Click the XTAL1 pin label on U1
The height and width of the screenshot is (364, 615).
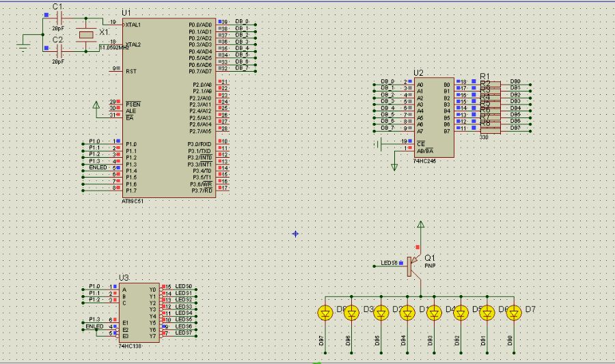(133, 25)
